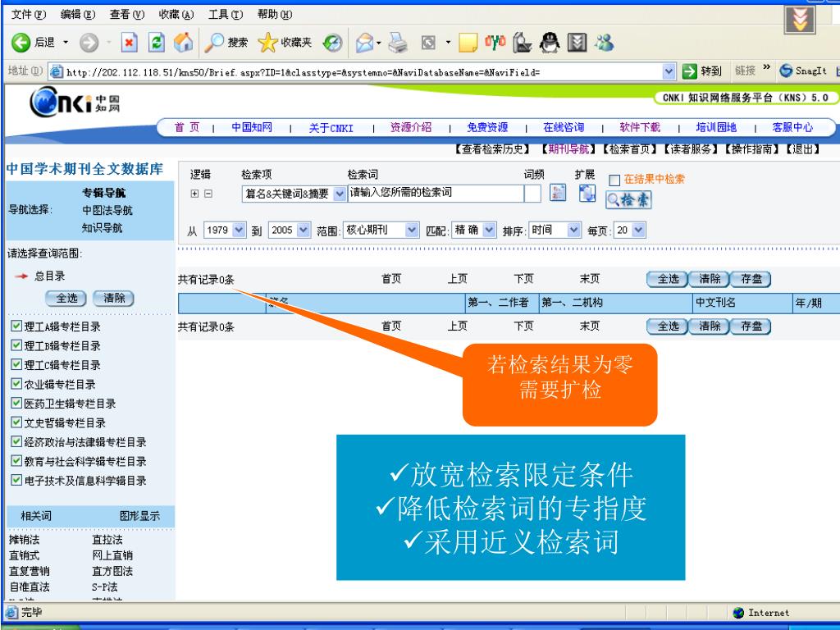Open the 编辑(E) menu
840x630 pixels.
coord(78,15)
